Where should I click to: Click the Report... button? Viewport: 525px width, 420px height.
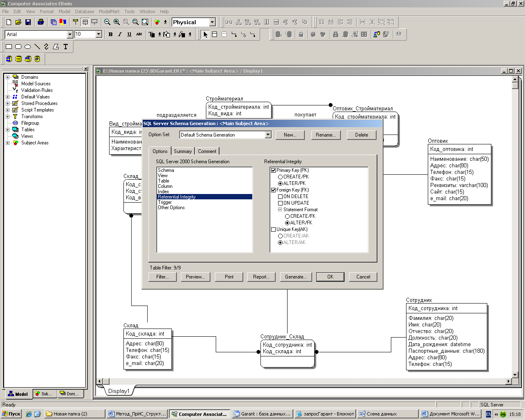pos(261,277)
